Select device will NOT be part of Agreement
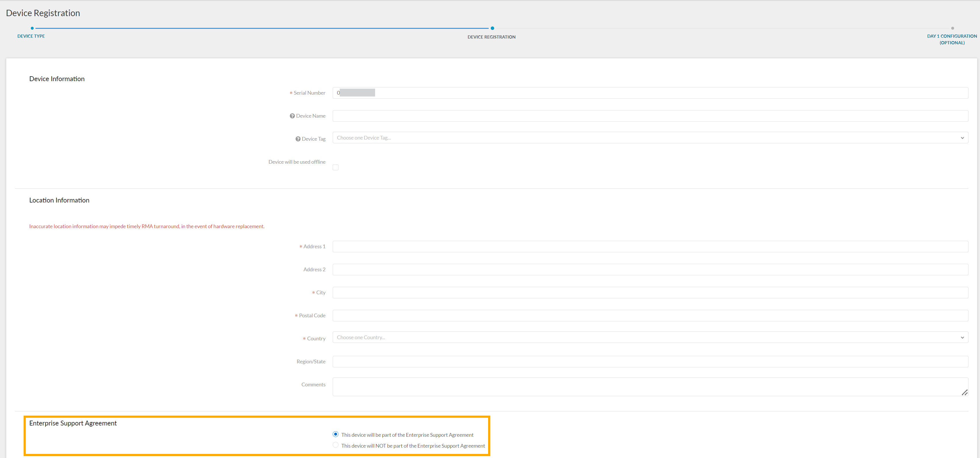This screenshot has height=458, width=980. click(x=336, y=445)
